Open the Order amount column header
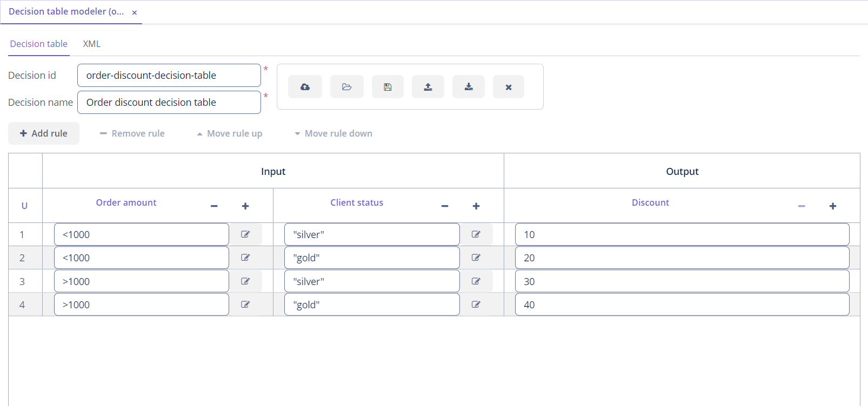Viewport: 868px width, 406px height. [126, 202]
